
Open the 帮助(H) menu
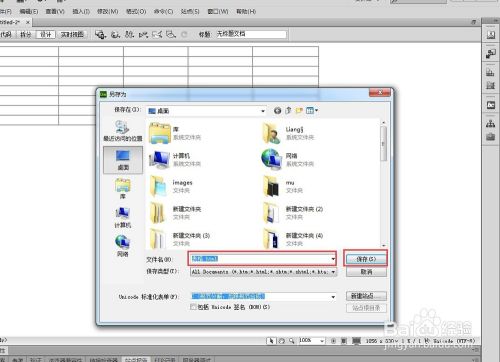click(x=246, y=12)
